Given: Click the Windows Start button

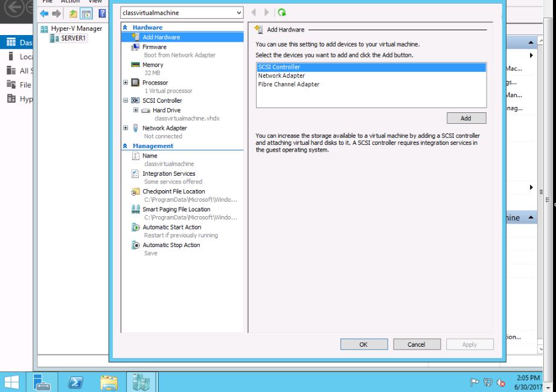Looking at the screenshot, I should (x=11, y=382).
